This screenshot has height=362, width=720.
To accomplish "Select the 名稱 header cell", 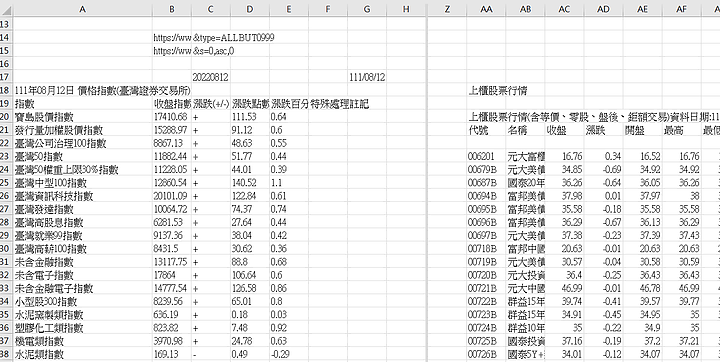I will tap(525, 130).
